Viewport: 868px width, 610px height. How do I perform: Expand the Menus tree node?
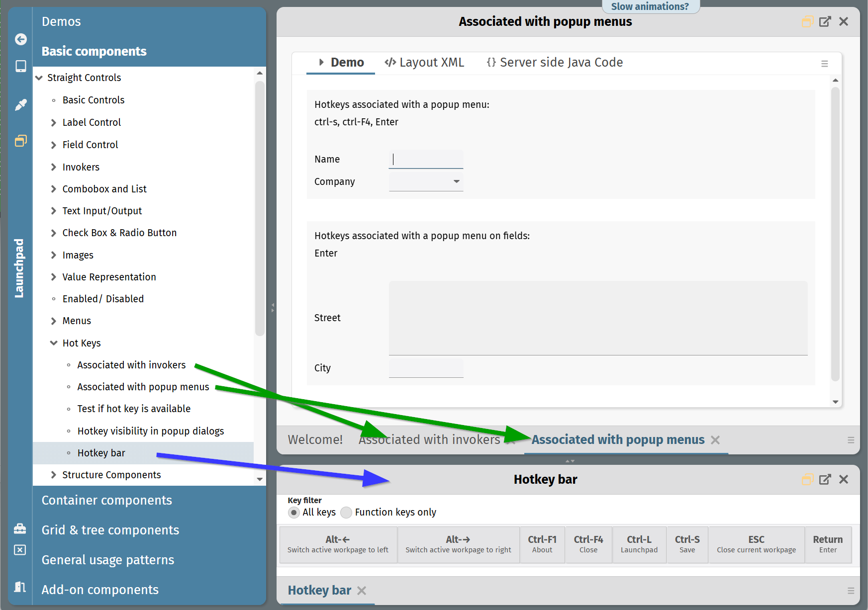[x=54, y=321]
